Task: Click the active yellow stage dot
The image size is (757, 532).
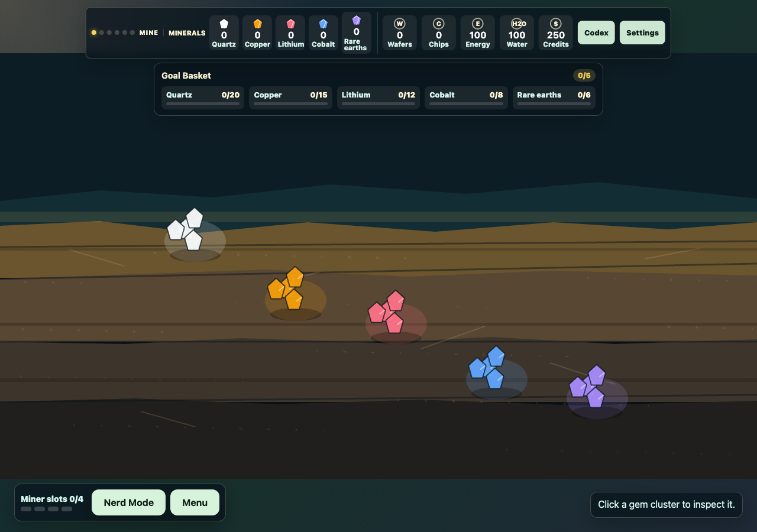Action: [x=93, y=33]
